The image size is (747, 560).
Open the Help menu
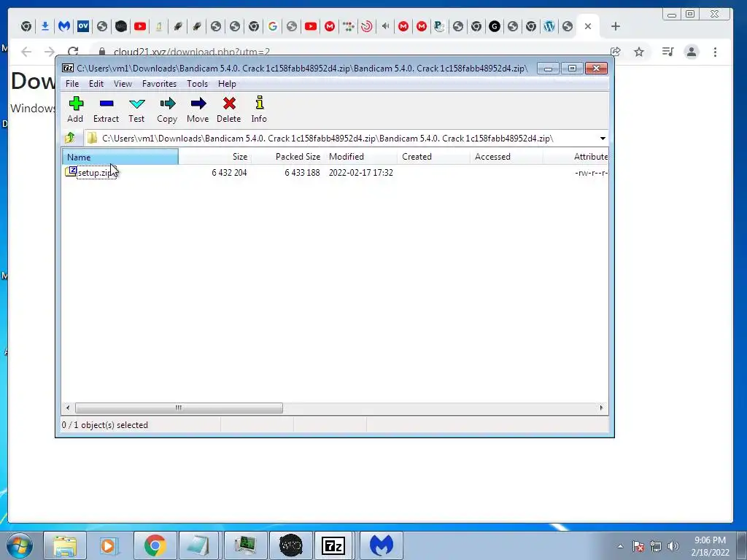click(x=228, y=84)
